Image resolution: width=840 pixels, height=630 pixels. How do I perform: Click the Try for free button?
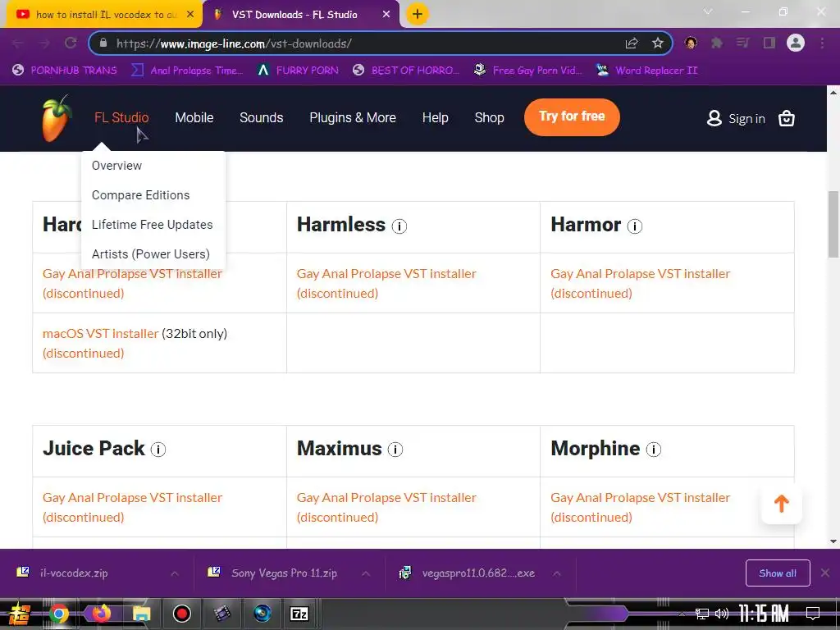572,116
